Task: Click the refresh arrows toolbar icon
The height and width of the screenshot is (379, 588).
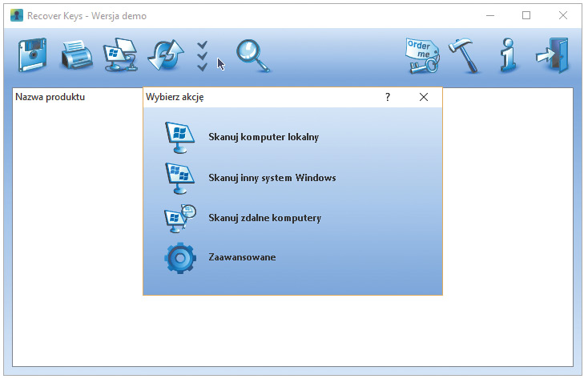Action: [x=166, y=54]
